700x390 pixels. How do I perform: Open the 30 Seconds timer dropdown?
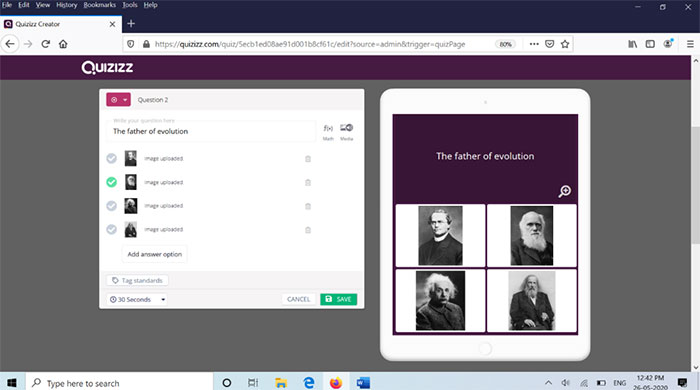(x=137, y=299)
